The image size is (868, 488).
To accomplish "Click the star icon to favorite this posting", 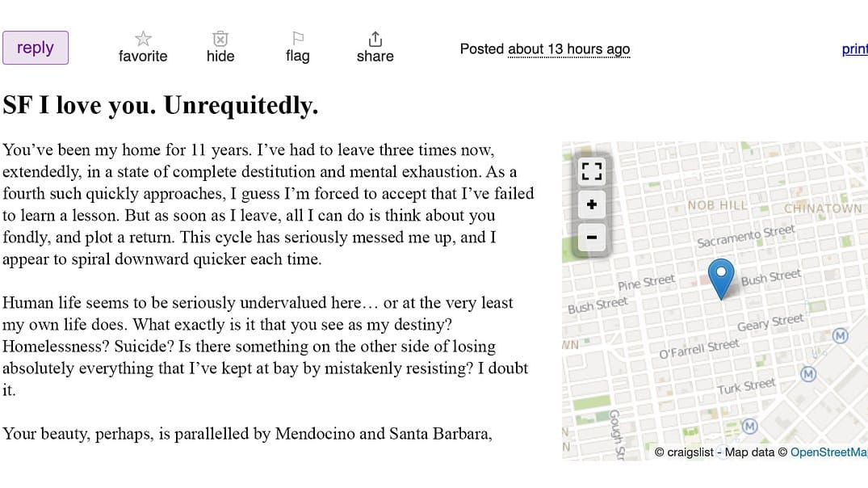I will coord(142,38).
